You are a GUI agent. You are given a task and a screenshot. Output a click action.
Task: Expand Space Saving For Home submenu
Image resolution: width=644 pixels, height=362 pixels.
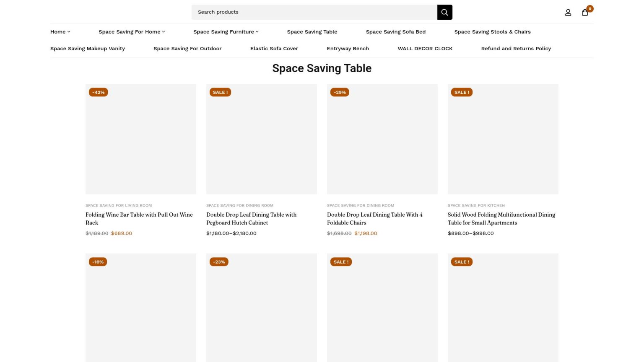132,32
